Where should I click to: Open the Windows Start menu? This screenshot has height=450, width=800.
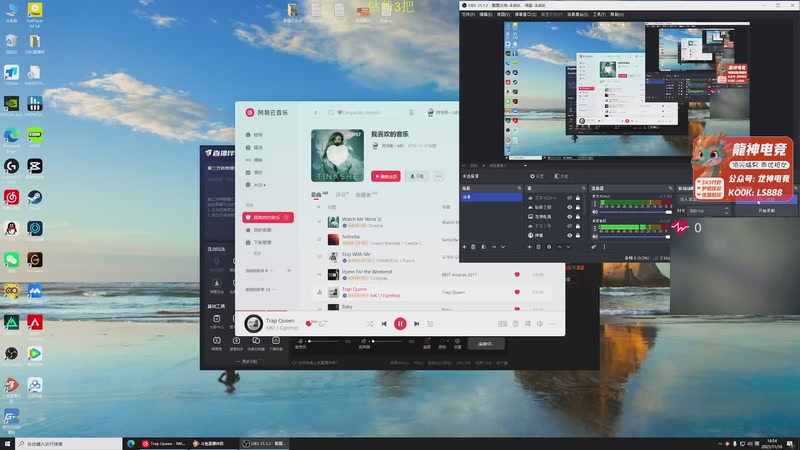coord(7,443)
